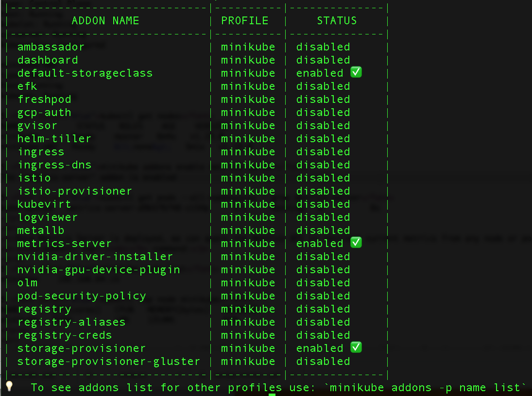532x396 pixels.
Task: Click the 'ingress-dns' addon name
Action: [x=54, y=165]
